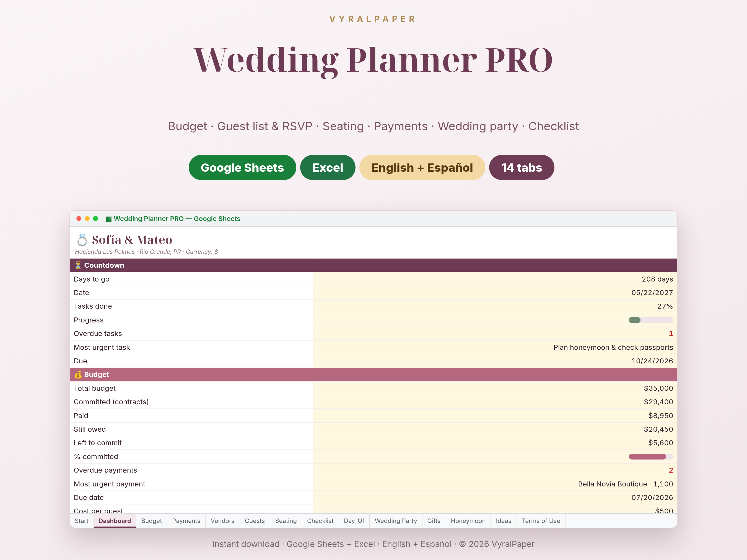This screenshot has width=747, height=560.
Task: Select the Ideas tab
Action: (x=504, y=521)
